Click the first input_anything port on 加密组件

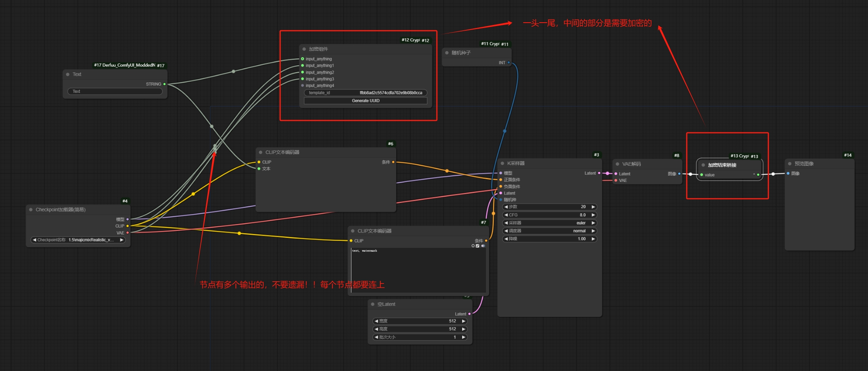coord(303,59)
